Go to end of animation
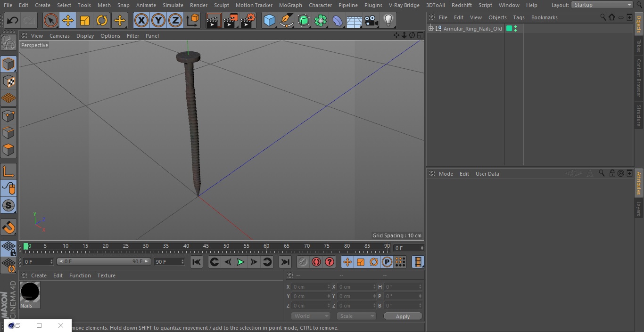This screenshot has width=644, height=332. point(285,262)
